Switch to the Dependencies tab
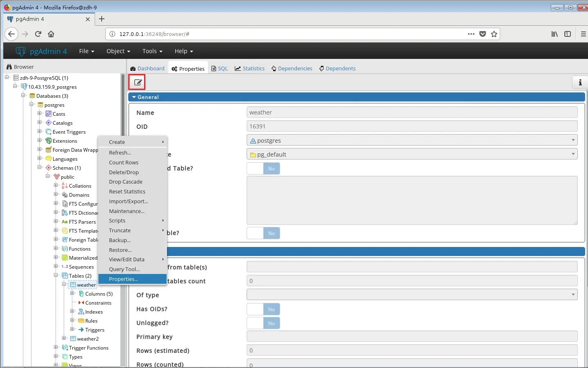This screenshot has height=368, width=588. point(292,68)
